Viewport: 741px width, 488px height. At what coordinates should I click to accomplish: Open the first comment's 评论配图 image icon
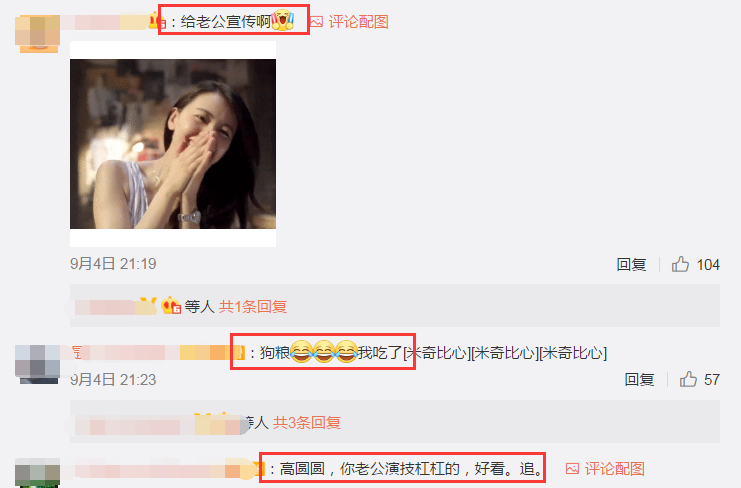(317, 22)
